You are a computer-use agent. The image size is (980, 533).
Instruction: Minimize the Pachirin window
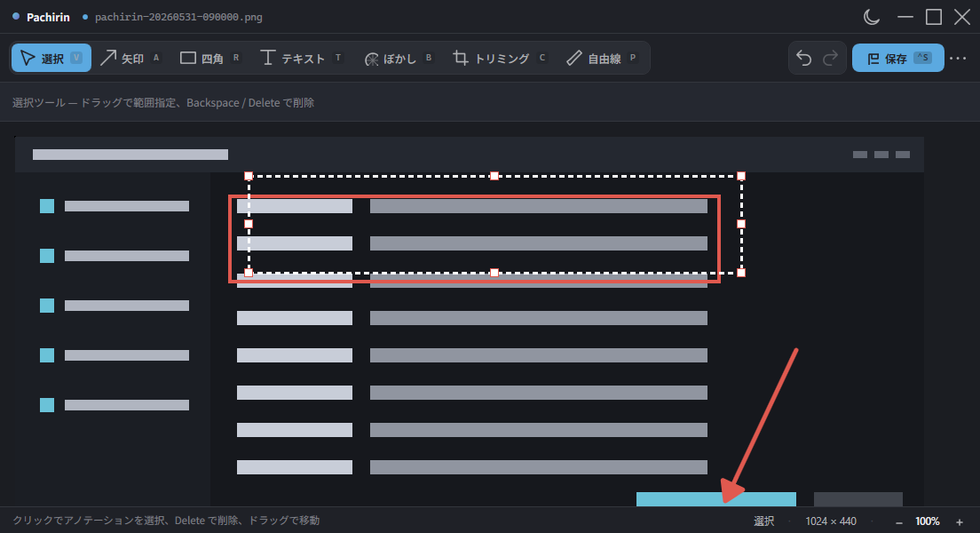[x=905, y=17]
